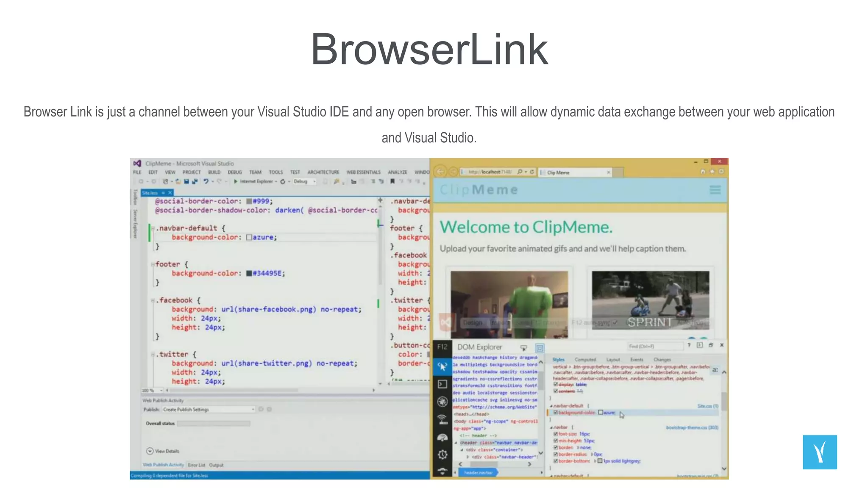Expand View Details in Web Publish Activity
868x488 pixels.
coord(163,451)
